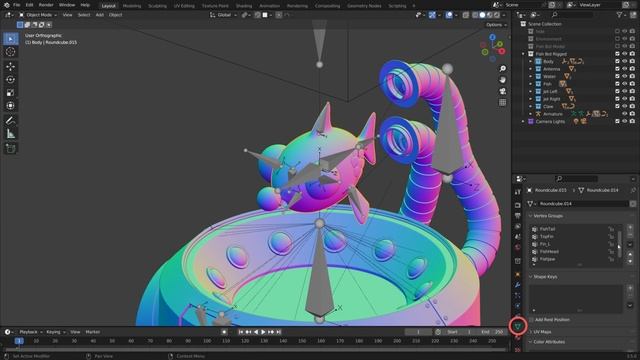Uncheck the Camera Lights collection checkbox

(x=617, y=122)
